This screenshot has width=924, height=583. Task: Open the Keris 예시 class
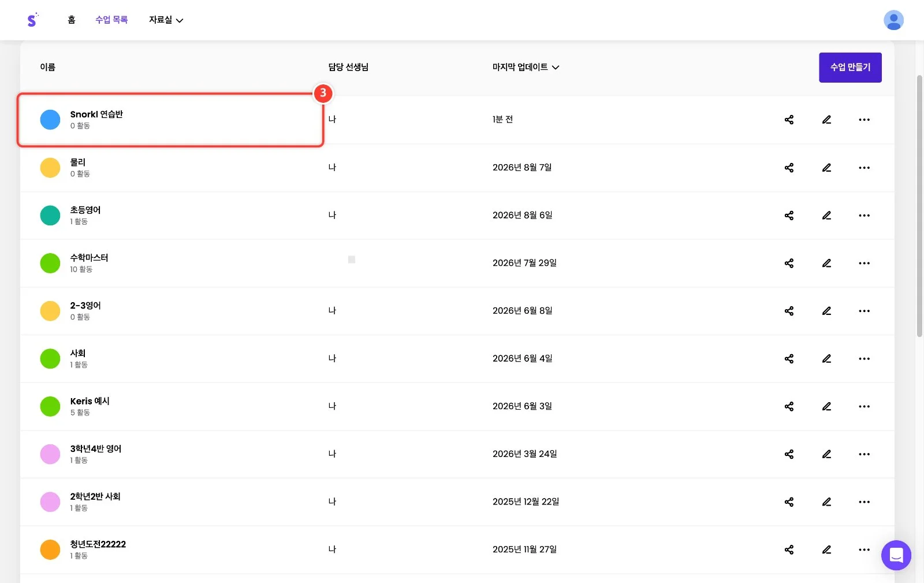coord(90,401)
